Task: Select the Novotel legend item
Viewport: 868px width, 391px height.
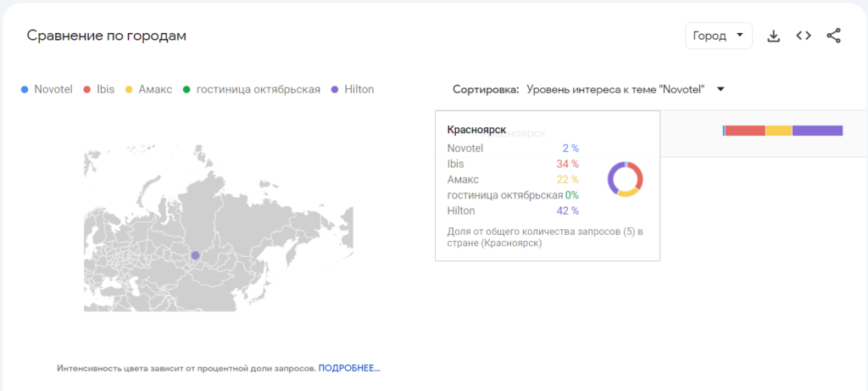Action: (x=47, y=89)
